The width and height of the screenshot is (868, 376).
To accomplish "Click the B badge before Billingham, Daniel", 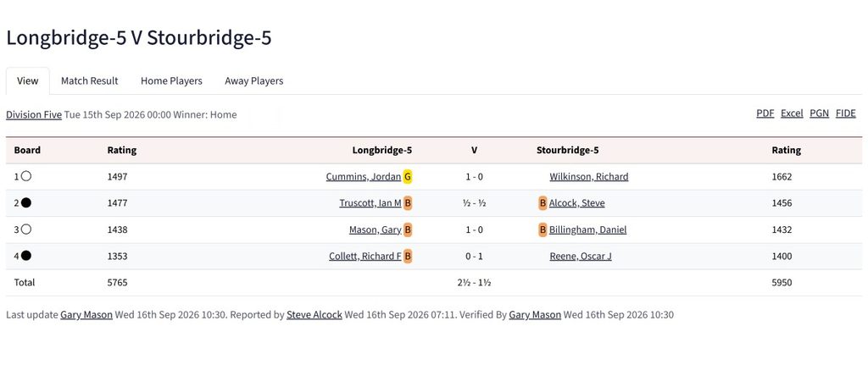I will [x=542, y=229].
